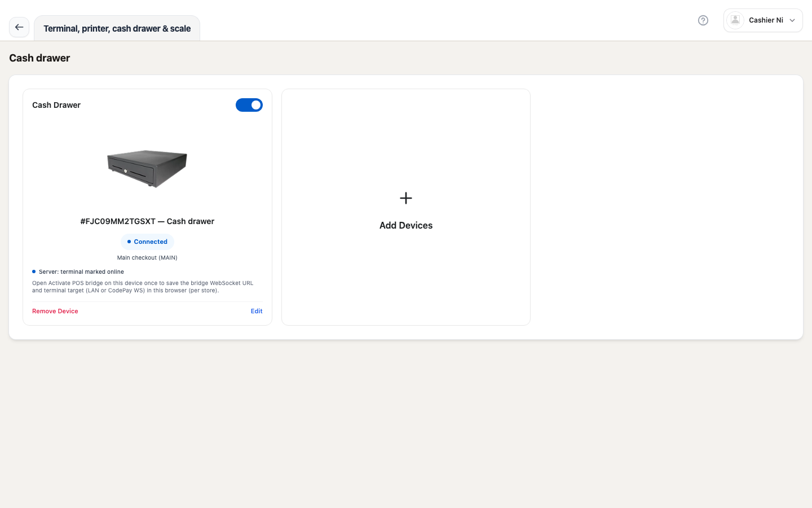Viewport: 812px width, 508px height.
Task: Click the Main checkout (MAIN) text
Action: (x=147, y=258)
